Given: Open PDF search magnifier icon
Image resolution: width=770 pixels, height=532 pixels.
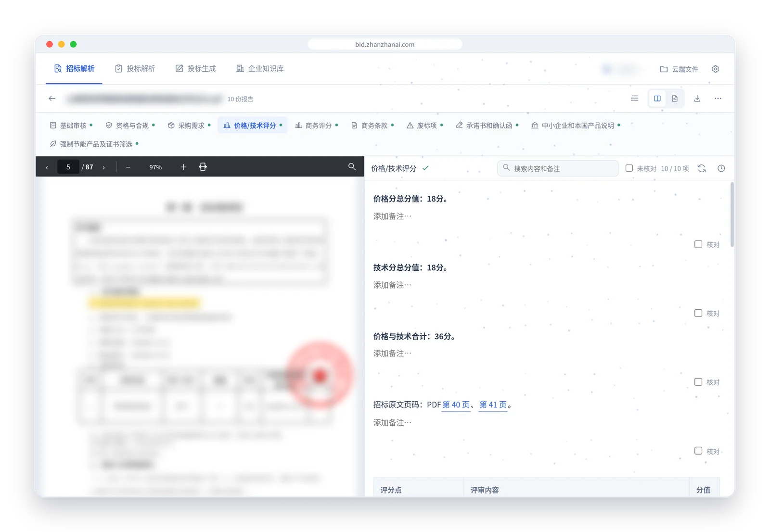Looking at the screenshot, I should coord(352,166).
